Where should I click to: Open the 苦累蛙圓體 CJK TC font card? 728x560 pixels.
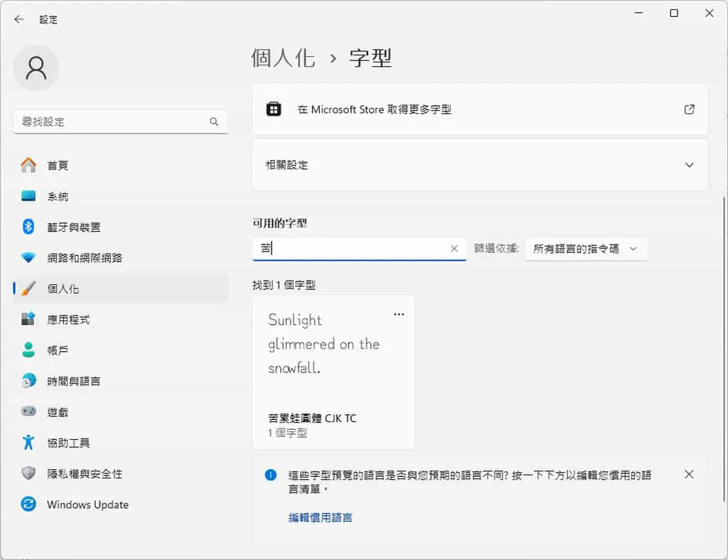click(x=333, y=372)
